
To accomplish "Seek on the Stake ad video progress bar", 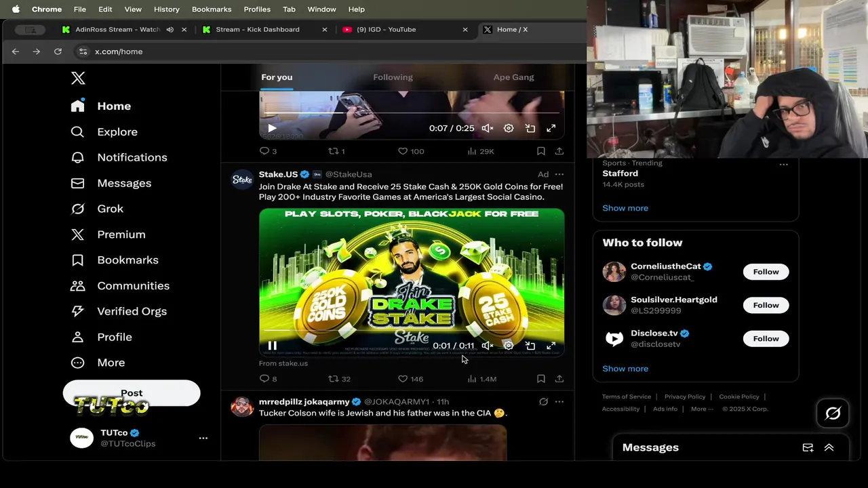I will (x=412, y=331).
